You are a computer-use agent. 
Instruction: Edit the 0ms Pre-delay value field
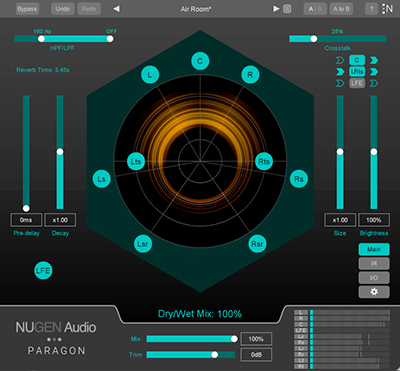click(x=26, y=220)
